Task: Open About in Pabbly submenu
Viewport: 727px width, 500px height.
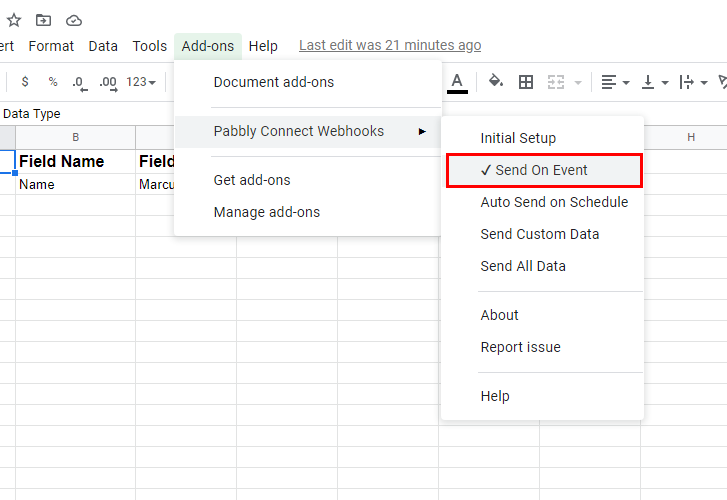Action: [x=542, y=315]
